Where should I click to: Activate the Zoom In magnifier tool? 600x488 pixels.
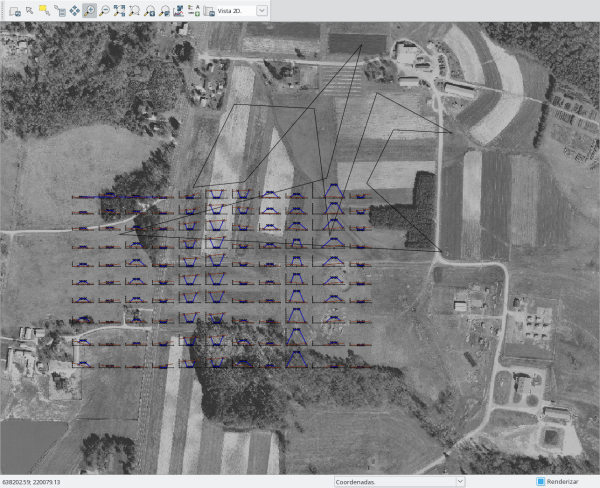pyautogui.click(x=90, y=10)
